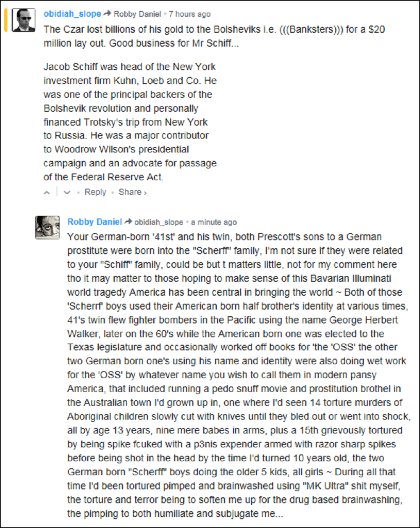Open obidiah_slope's profile from the top comment header
The height and width of the screenshot is (528, 420).
pos(72,14)
